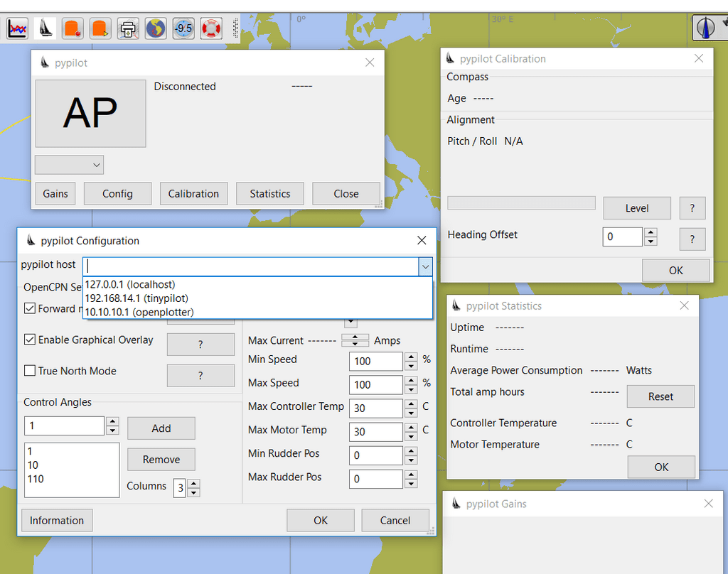This screenshot has width=728, height=574.
Task: Open the pypilot host dropdown list
Action: tap(426, 265)
